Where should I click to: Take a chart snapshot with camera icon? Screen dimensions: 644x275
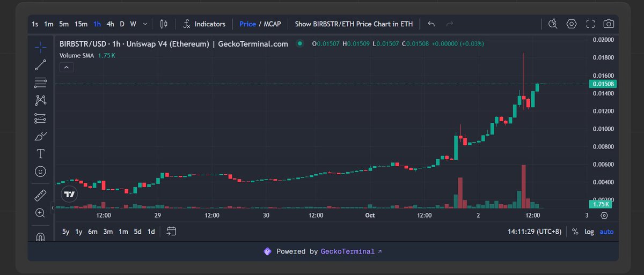(609, 24)
